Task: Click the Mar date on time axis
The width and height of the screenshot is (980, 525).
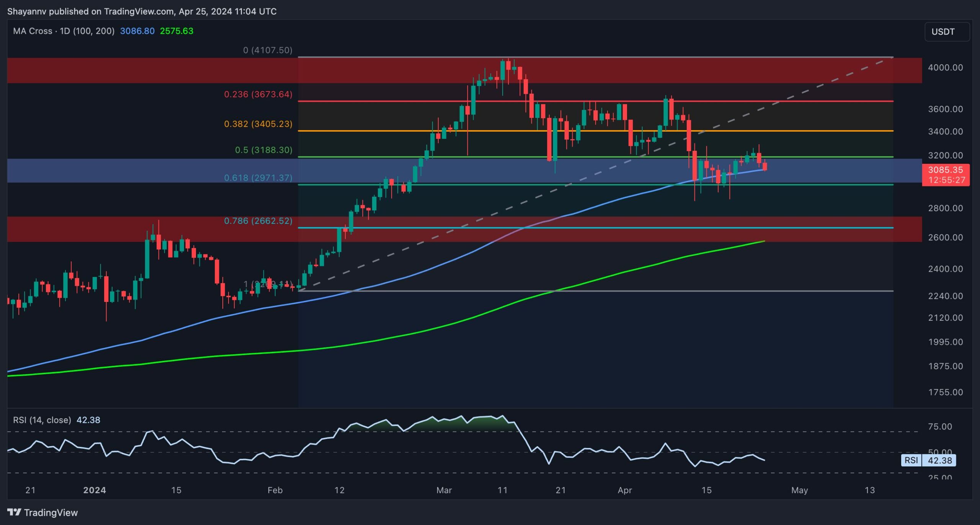Action: pyautogui.click(x=444, y=490)
